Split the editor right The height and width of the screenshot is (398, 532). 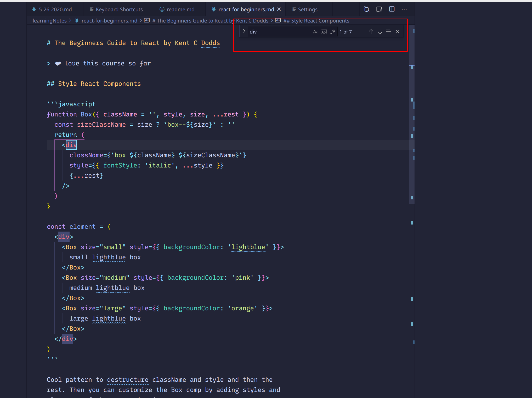click(392, 9)
